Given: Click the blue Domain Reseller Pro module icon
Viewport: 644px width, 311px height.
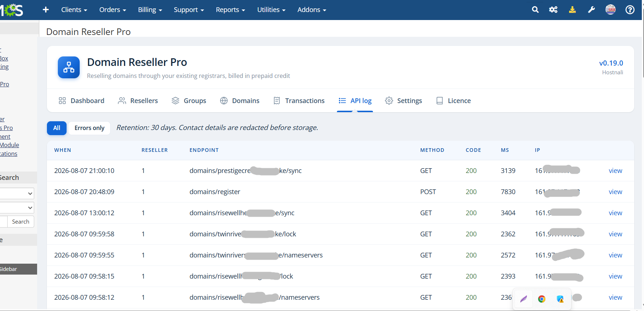Looking at the screenshot, I should tap(69, 67).
